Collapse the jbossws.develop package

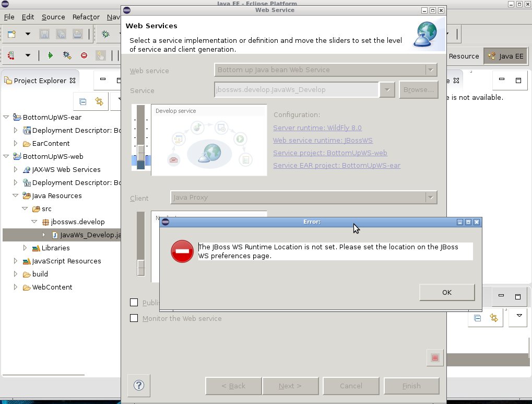(x=34, y=222)
